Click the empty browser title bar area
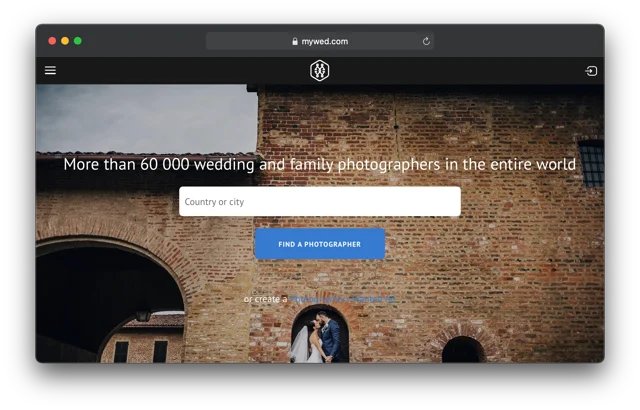 click(x=520, y=41)
